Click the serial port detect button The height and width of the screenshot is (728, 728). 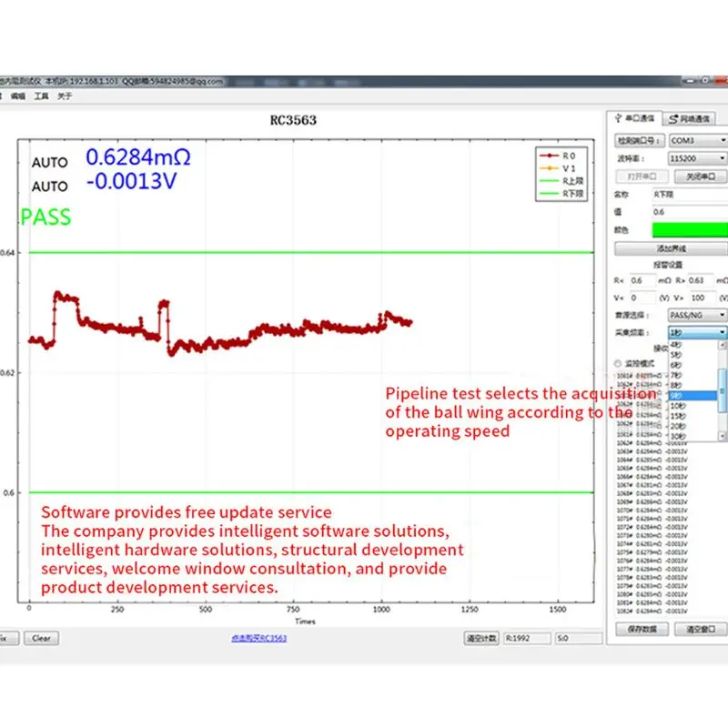coord(640,140)
